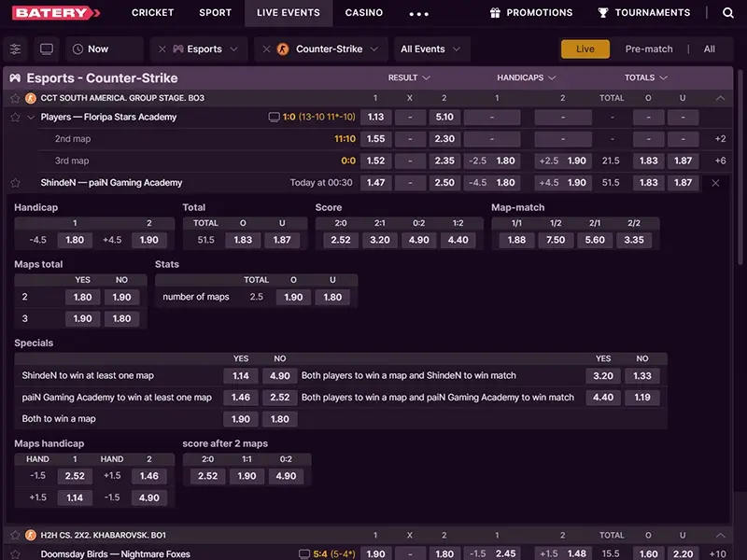Open the All Events dropdown
747x560 pixels.
tap(431, 49)
